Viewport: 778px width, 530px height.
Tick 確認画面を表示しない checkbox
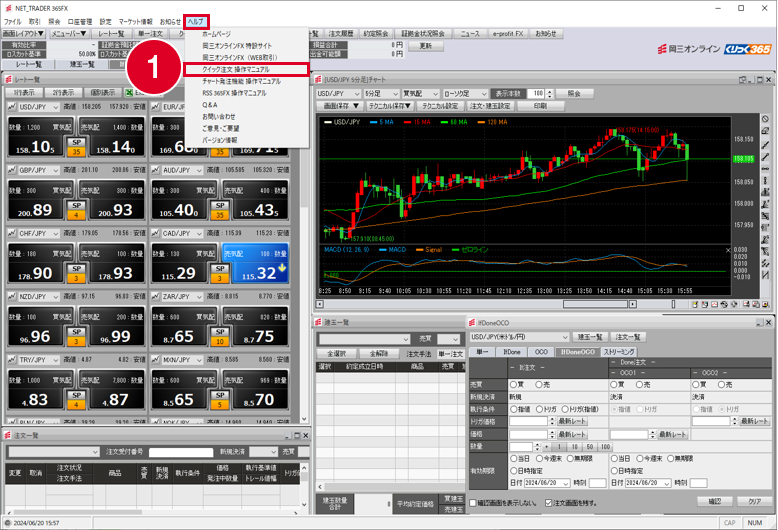click(473, 503)
